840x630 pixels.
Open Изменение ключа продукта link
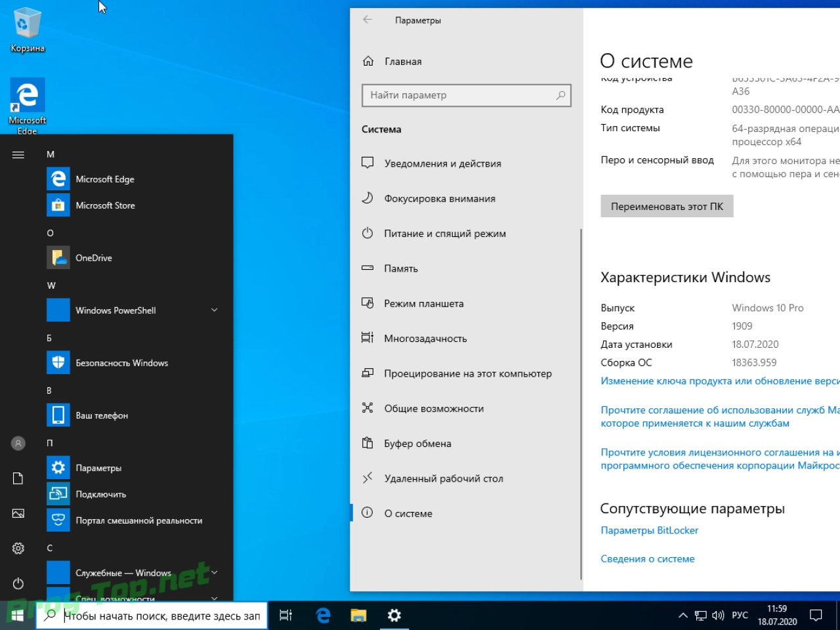pyautogui.click(x=720, y=381)
